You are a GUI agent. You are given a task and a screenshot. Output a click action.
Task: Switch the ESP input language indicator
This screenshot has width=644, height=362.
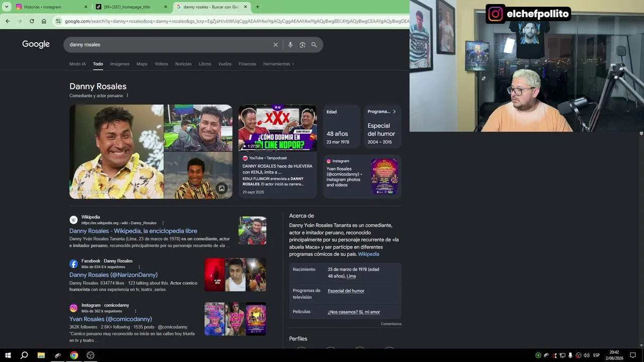[x=597, y=355]
